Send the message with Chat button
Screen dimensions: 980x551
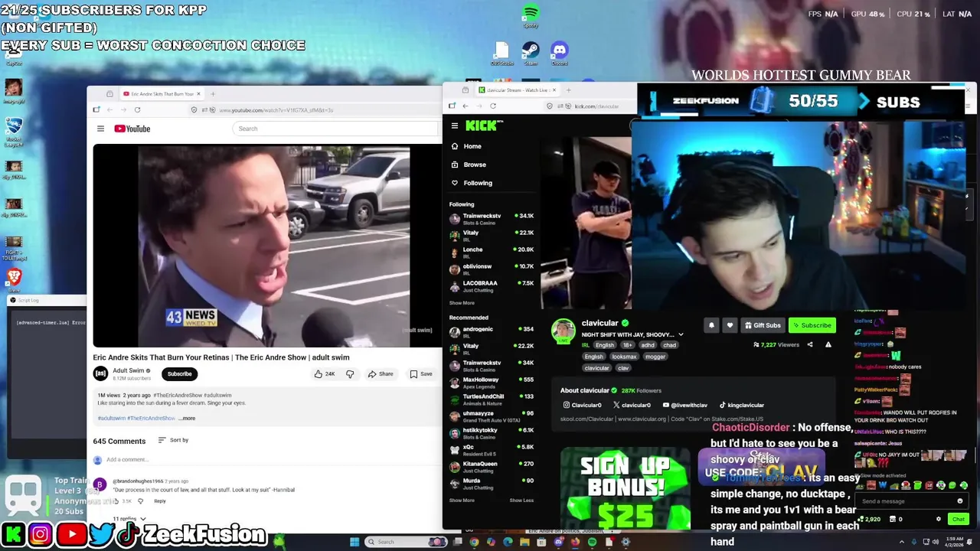point(958,519)
